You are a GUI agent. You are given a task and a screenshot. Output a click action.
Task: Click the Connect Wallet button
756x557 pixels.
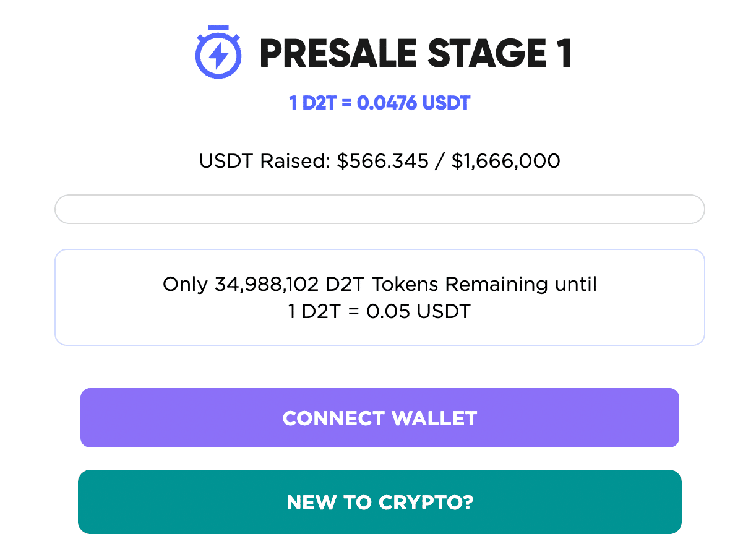(380, 418)
